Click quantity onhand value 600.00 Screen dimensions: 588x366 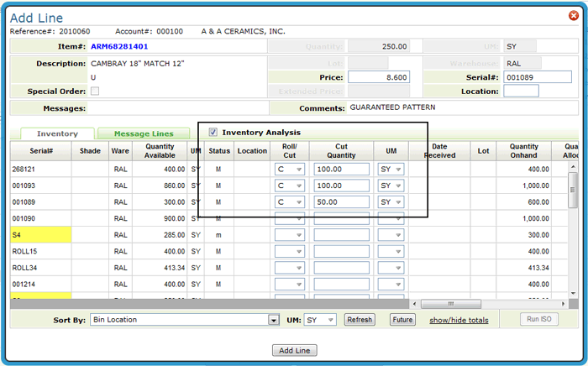coord(538,202)
